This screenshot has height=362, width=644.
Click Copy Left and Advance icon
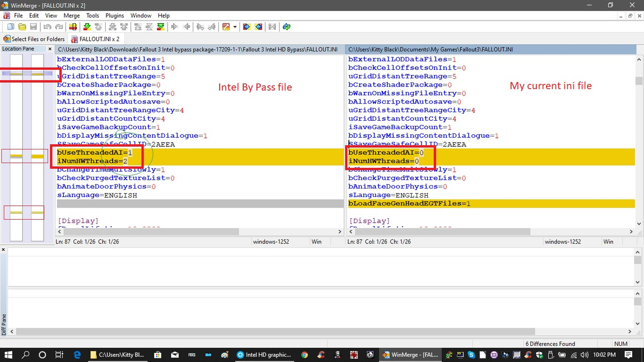pos(212,27)
